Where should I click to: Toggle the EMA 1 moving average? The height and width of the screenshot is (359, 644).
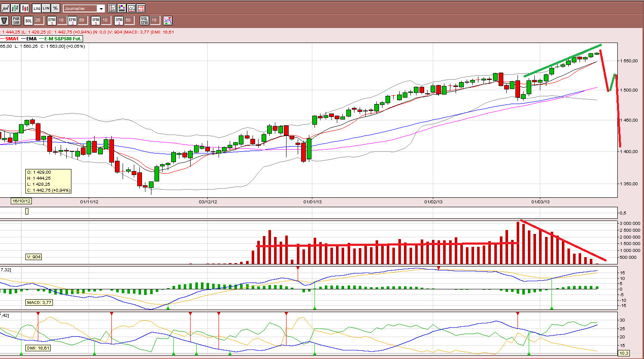point(52,20)
